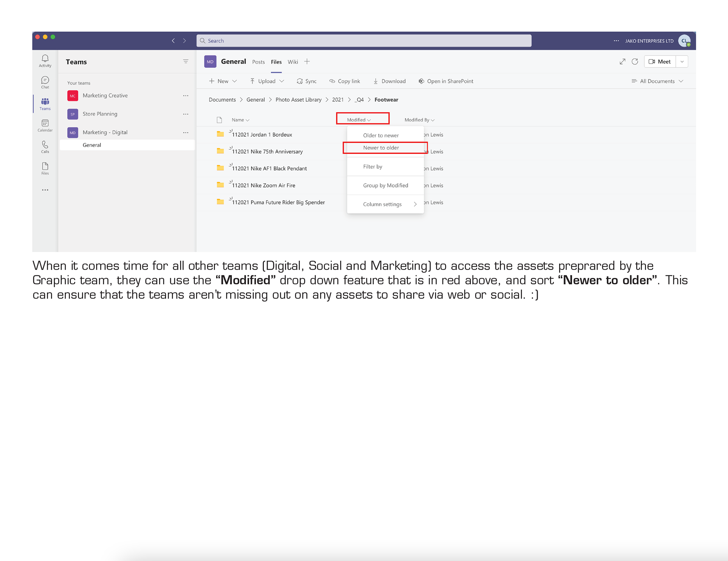This screenshot has height=561, width=728.
Task: Go to General breadcrumb
Action: point(256,100)
